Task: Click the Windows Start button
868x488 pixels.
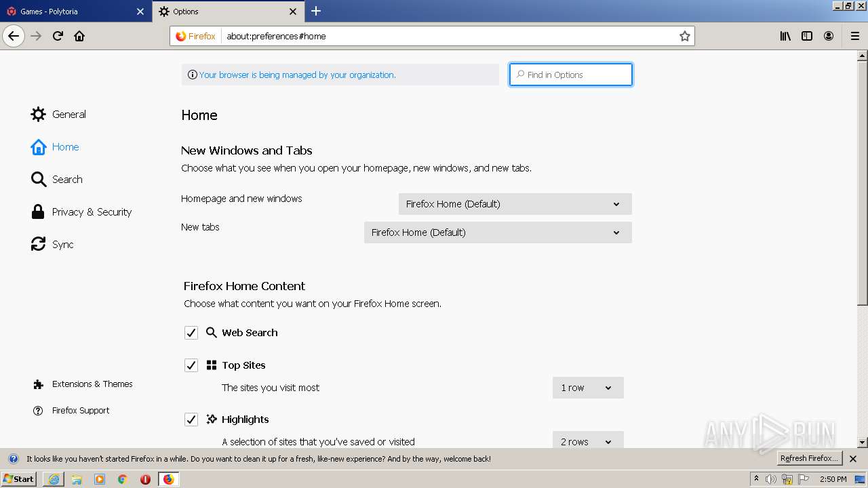Action: [18, 479]
